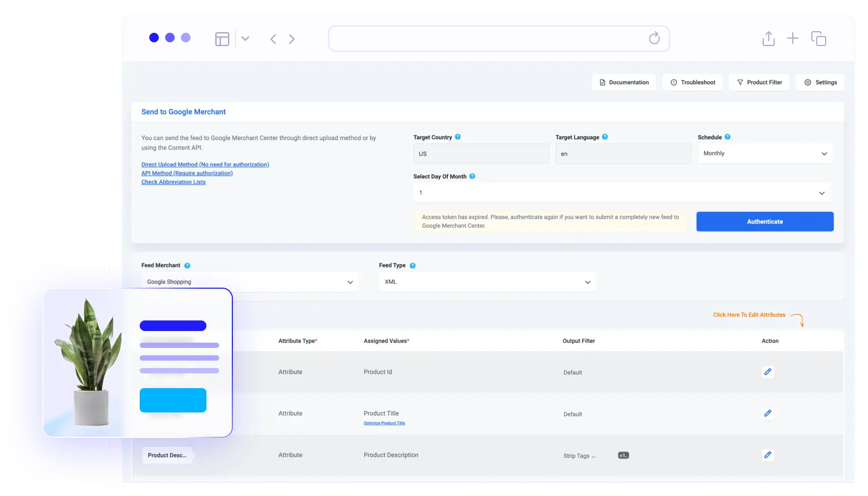Open the Select Day Of Month dropdown
This screenshot has height=496, width=868.
622,193
